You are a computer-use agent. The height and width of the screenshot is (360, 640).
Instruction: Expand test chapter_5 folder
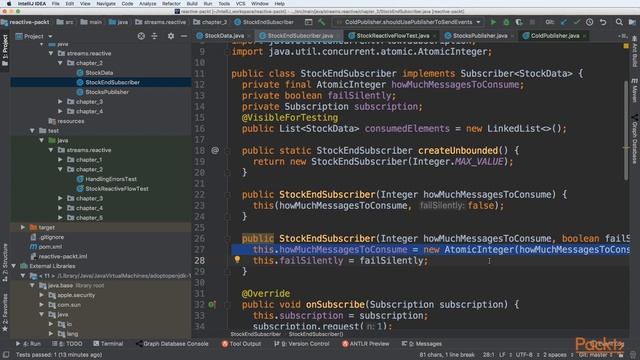click(60, 218)
